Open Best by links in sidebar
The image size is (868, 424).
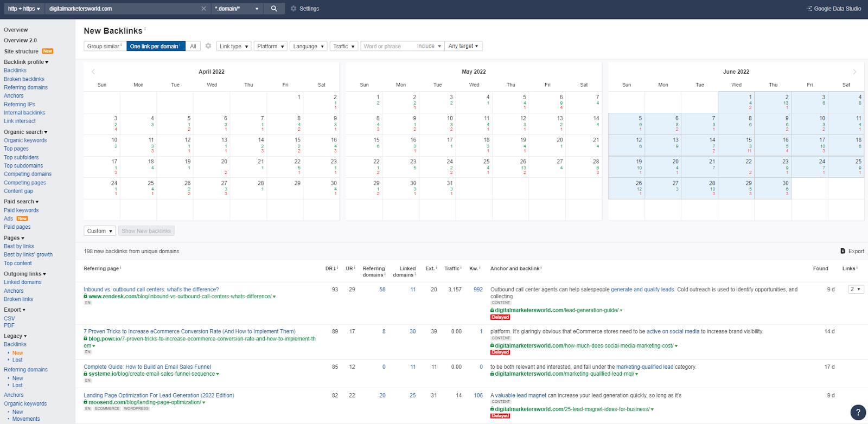pos(19,246)
